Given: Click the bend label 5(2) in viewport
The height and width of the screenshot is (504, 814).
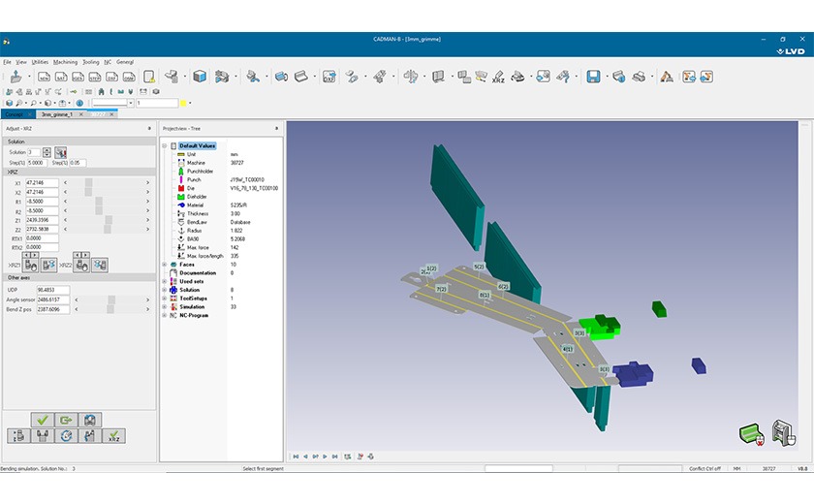Looking at the screenshot, I should [479, 267].
